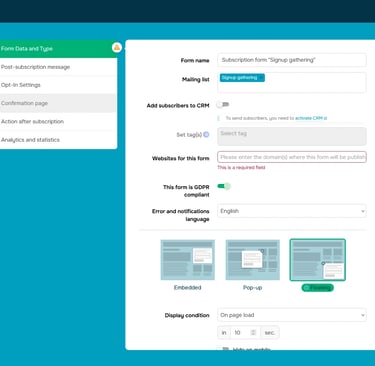Image resolution: width=375 pixels, height=366 pixels.
Task: Click the Set tag(s) help info icon
Action: [206, 135]
